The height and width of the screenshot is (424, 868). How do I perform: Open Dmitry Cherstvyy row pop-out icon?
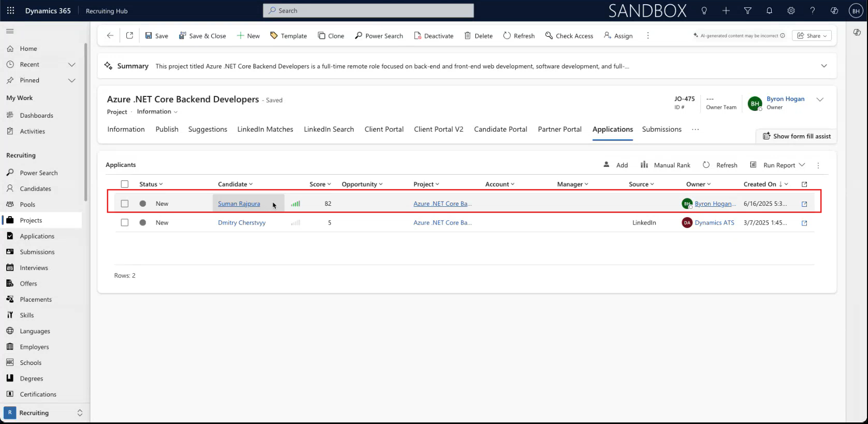tap(804, 223)
